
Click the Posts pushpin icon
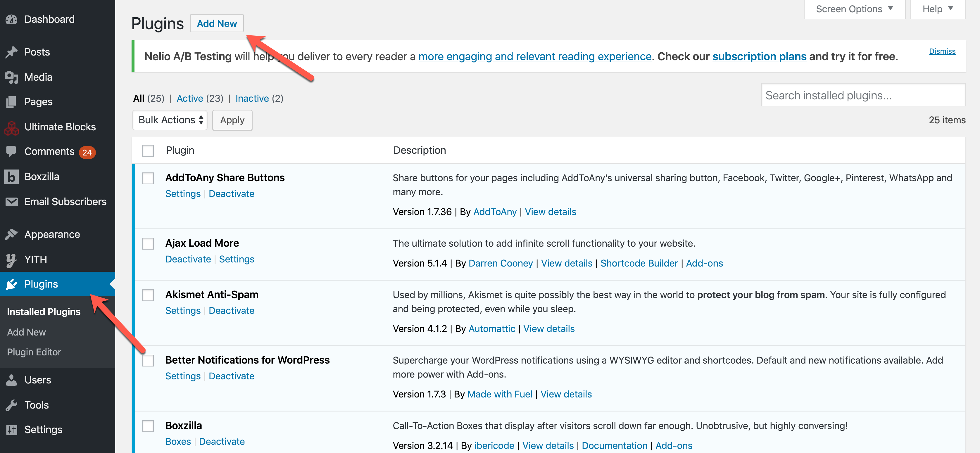(11, 52)
